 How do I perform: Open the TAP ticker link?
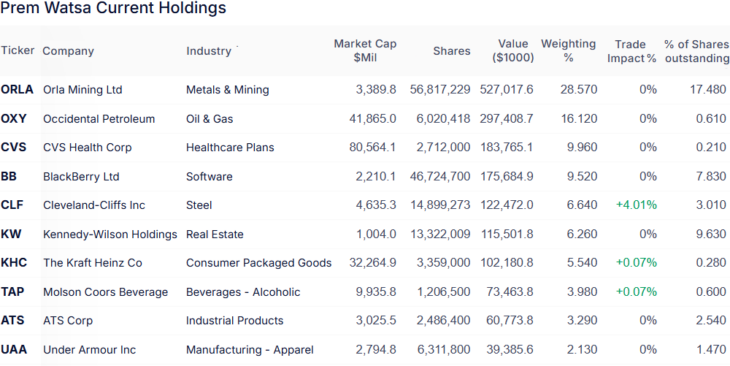pyautogui.click(x=13, y=291)
